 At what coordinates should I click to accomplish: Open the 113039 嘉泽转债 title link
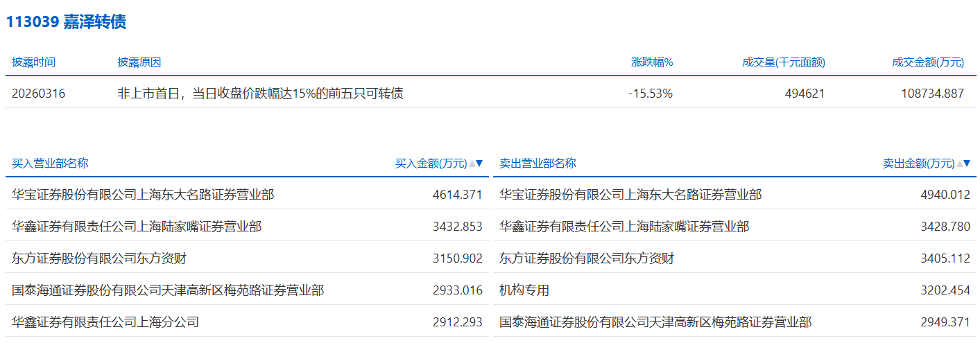pos(67,22)
